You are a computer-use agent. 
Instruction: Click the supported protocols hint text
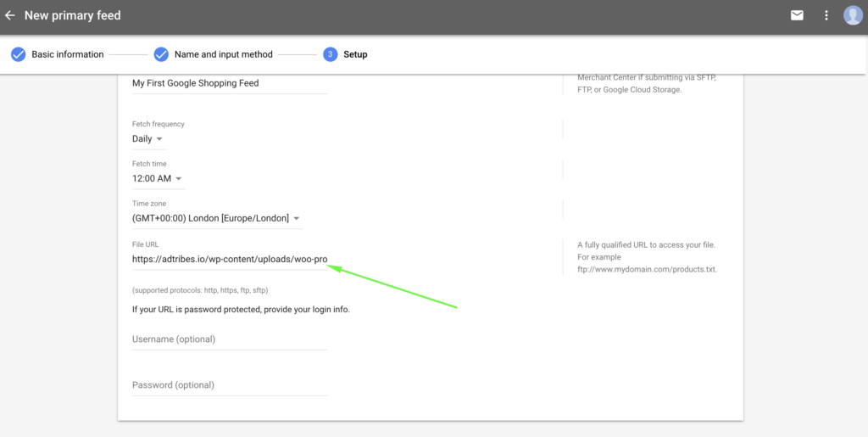click(200, 290)
